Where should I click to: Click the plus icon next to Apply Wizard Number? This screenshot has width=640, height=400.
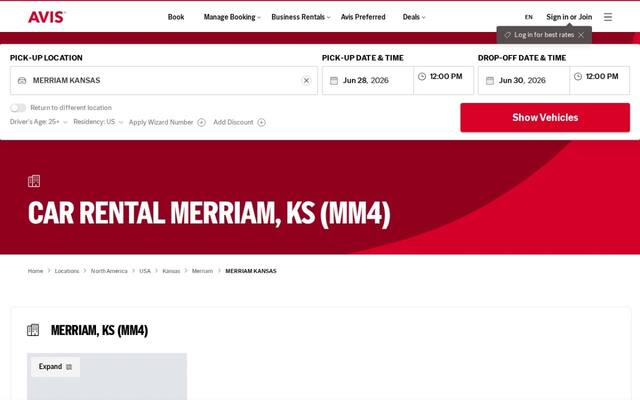point(202,122)
